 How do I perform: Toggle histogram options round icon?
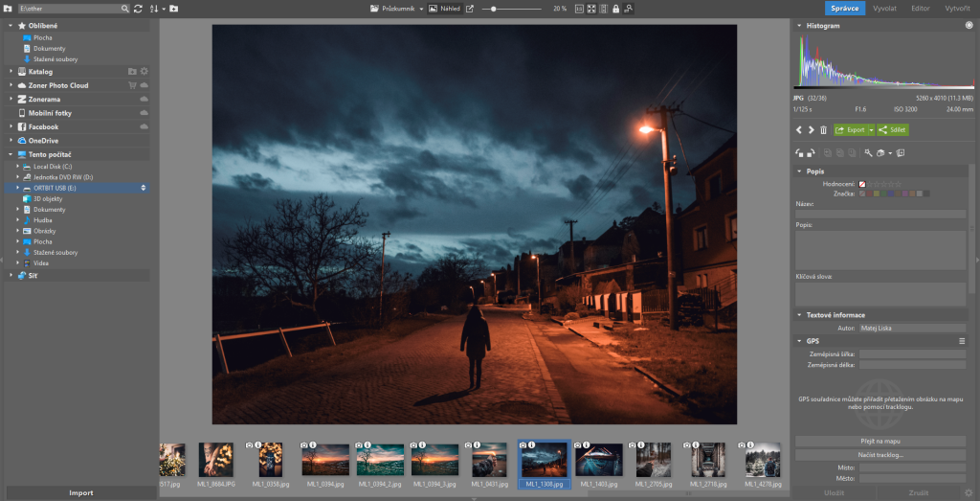click(969, 26)
